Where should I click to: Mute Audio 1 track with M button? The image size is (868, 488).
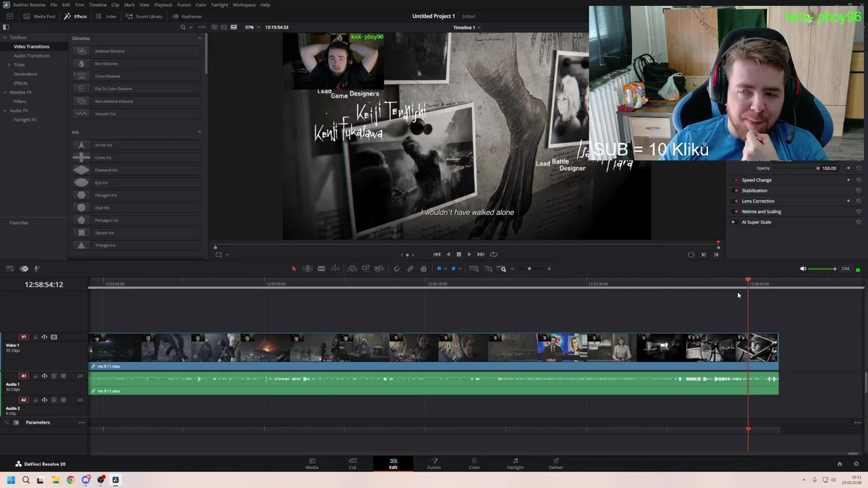(x=63, y=376)
